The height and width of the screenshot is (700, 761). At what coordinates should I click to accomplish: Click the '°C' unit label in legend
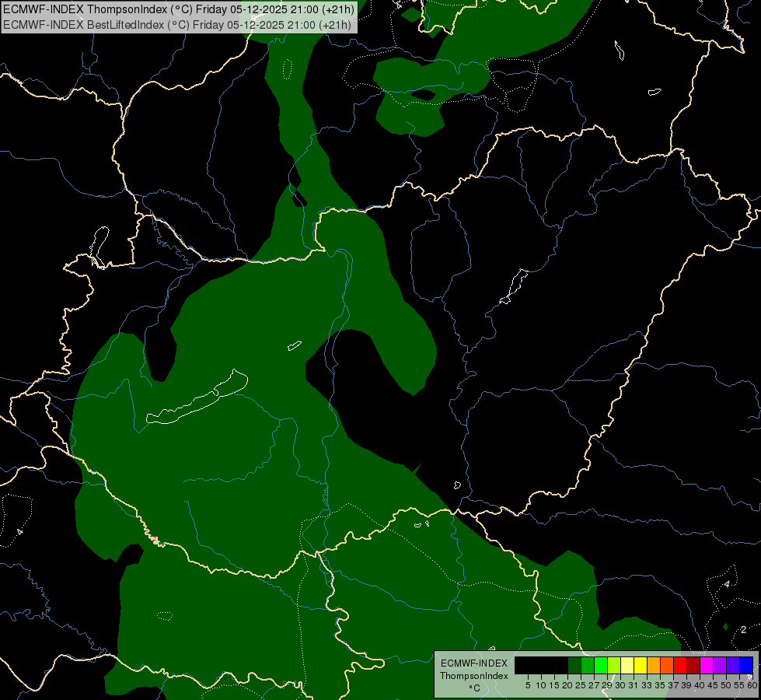474,688
